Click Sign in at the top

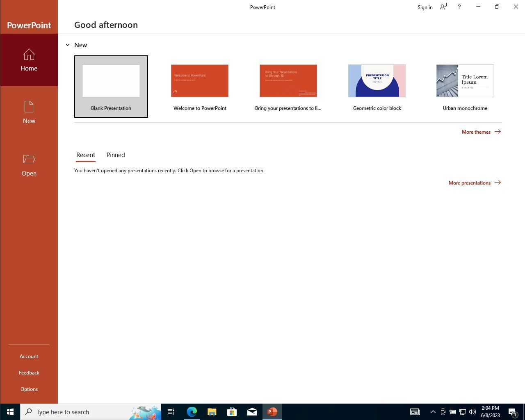pos(425,7)
